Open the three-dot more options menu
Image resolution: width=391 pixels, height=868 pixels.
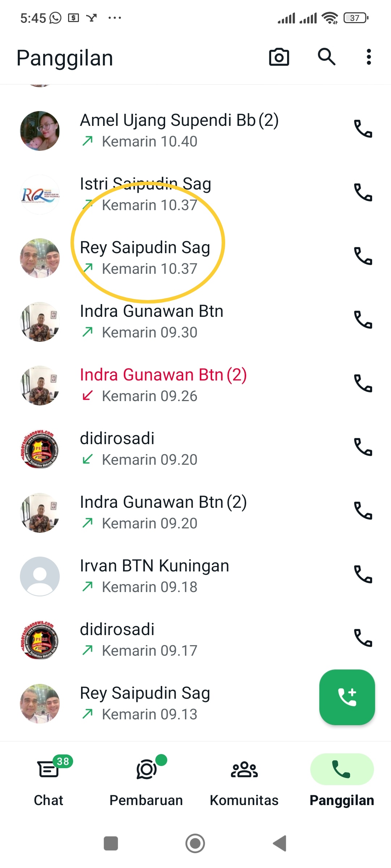tap(369, 57)
